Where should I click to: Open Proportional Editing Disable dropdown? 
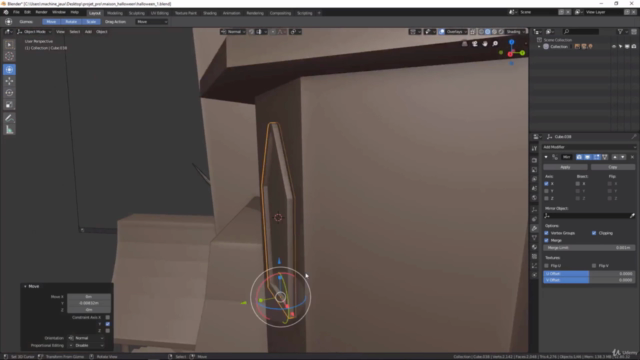click(86, 346)
